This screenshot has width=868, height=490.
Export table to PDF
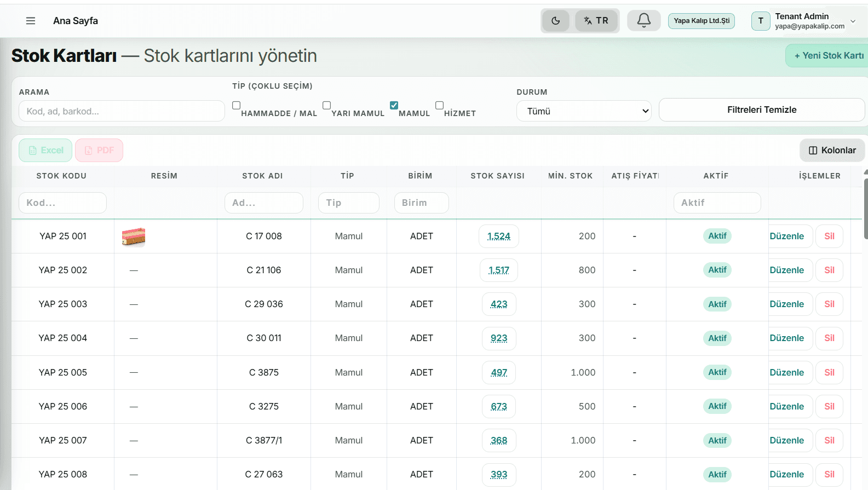(x=99, y=150)
